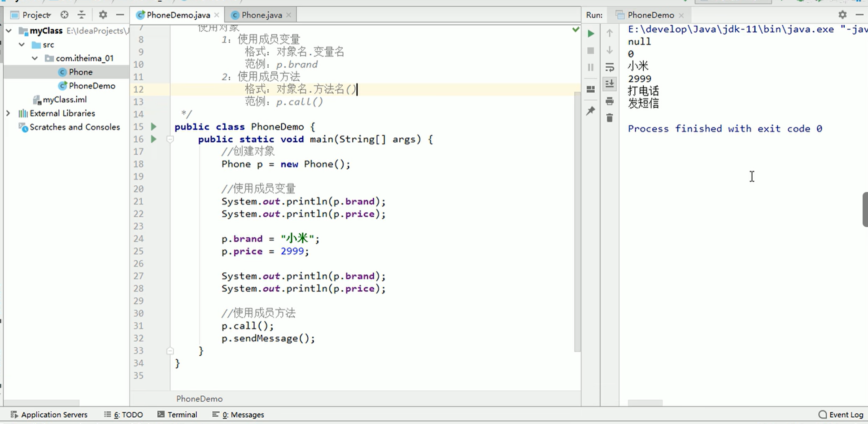Screen dimensions: 868x424
Task: Toggle soft-wrap in Run console
Action: [610, 67]
